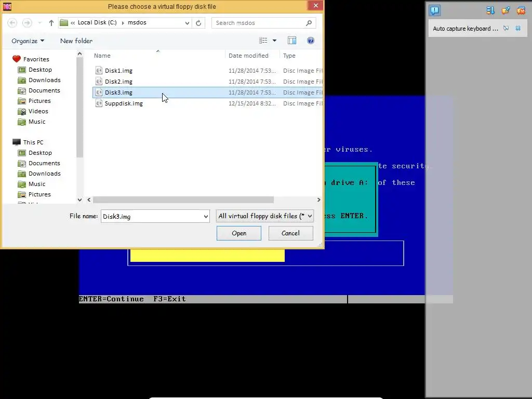Viewport: 532px width, 399px height.
Task: Open the help question mark icon
Action: 311,41
